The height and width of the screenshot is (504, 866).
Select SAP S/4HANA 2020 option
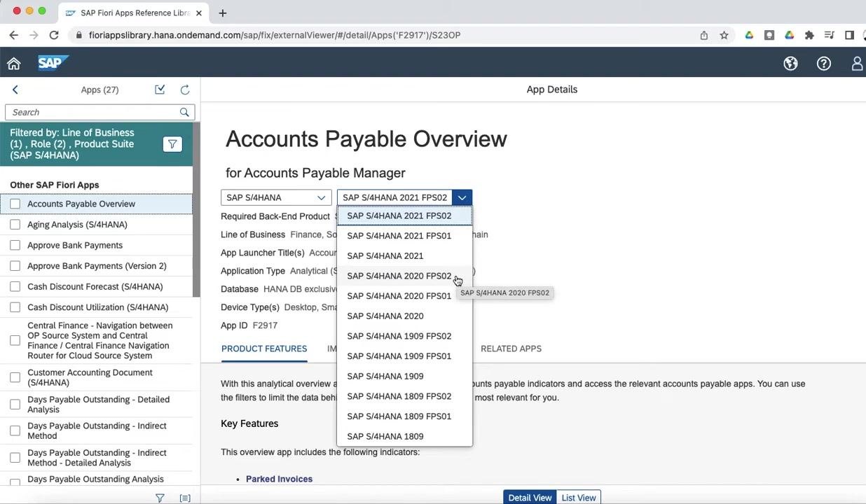pos(405,316)
